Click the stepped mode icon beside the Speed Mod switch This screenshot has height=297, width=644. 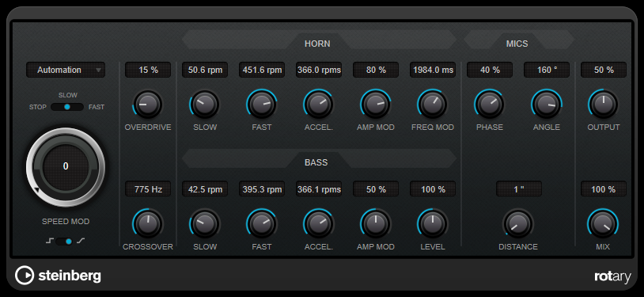pyautogui.click(x=50, y=242)
